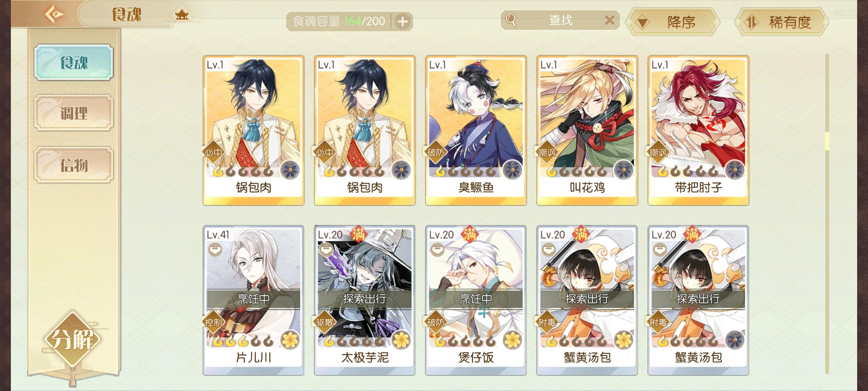Click the blue flower badge on 臭鳜鱼
The height and width of the screenshot is (391, 868).
(x=512, y=169)
